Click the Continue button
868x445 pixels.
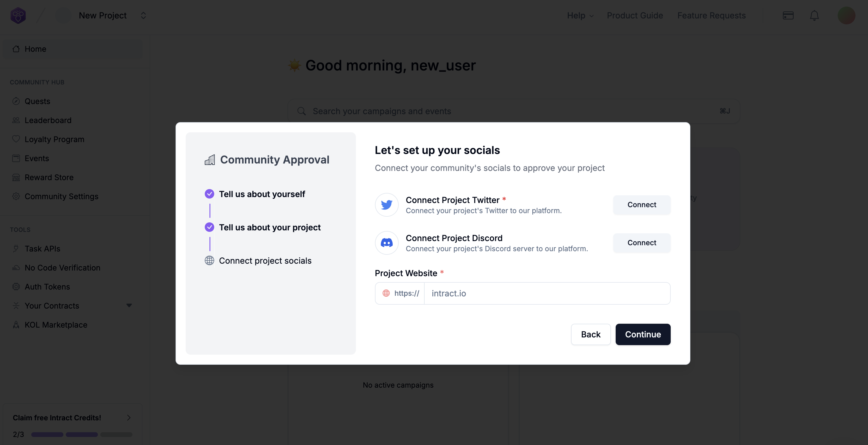click(642, 334)
